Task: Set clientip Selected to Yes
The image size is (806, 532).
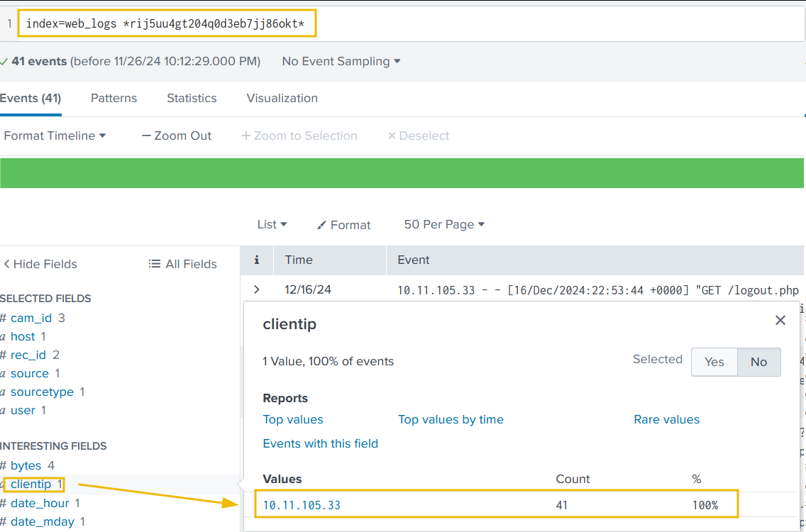Action: click(x=714, y=362)
